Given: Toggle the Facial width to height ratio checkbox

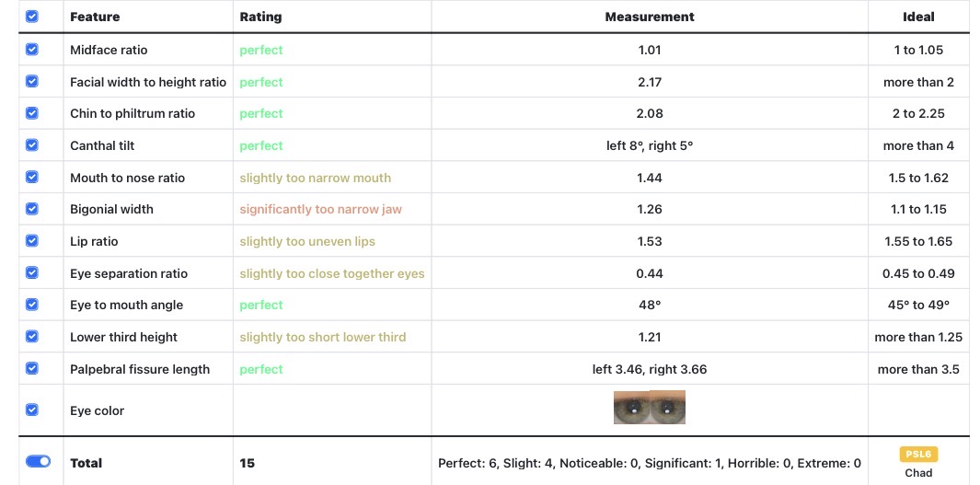Looking at the screenshot, I should (32, 81).
